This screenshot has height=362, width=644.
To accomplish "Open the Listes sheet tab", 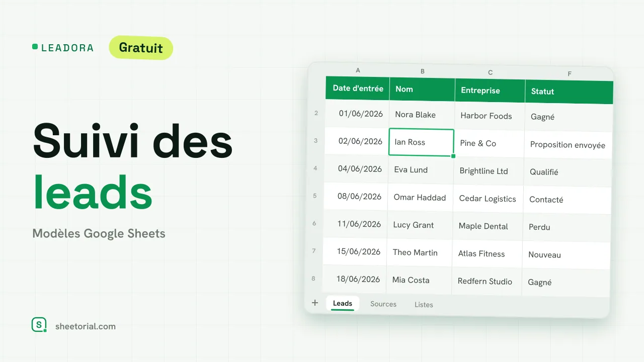I will pyautogui.click(x=424, y=305).
